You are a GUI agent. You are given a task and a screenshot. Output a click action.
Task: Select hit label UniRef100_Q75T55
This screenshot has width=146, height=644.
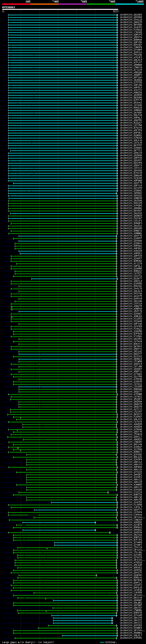131,82
